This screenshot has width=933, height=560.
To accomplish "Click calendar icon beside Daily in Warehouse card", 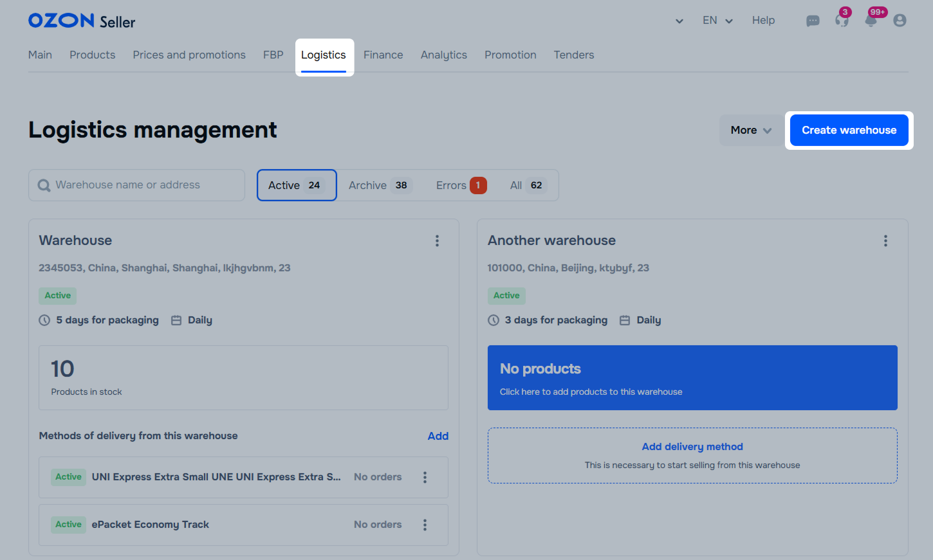I will 176,320.
